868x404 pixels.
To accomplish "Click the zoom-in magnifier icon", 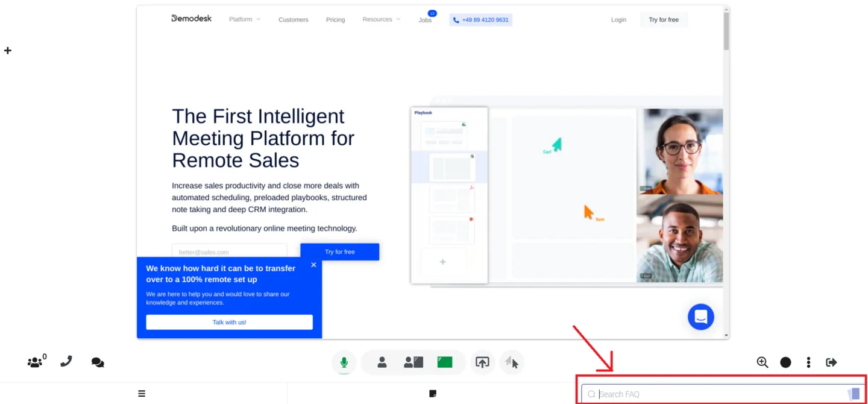I will click(763, 362).
